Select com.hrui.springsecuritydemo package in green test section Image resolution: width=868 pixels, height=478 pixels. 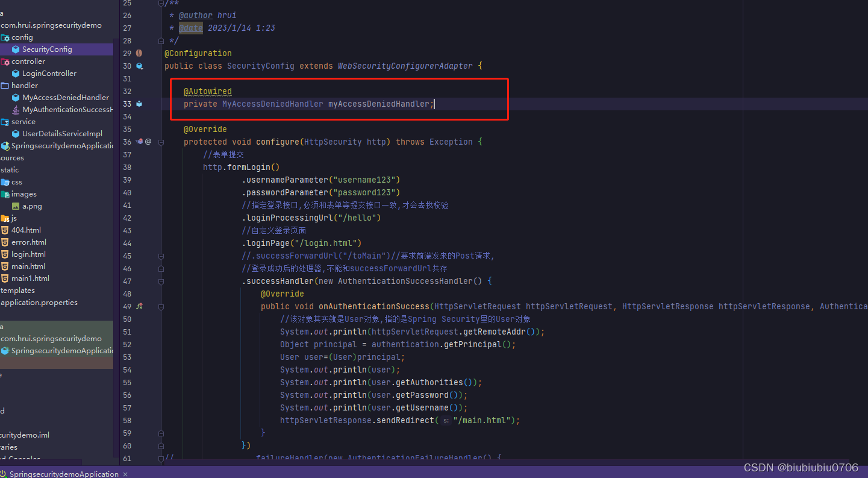click(51, 339)
